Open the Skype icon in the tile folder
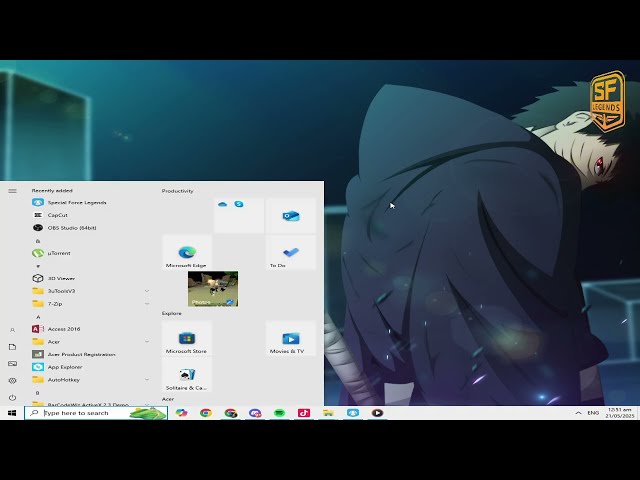This screenshot has height=480, width=640. (x=239, y=204)
